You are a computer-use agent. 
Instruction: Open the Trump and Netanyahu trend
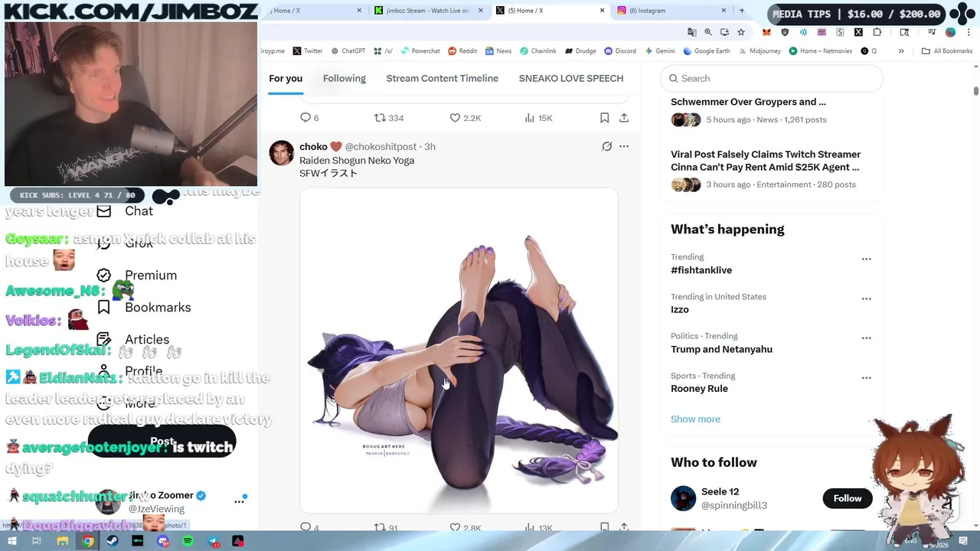(x=721, y=349)
